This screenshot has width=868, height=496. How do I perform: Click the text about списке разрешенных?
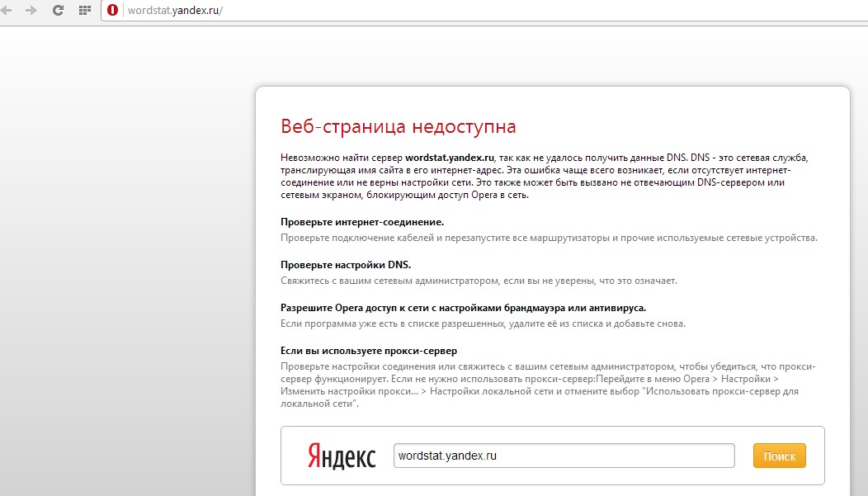[483, 324]
